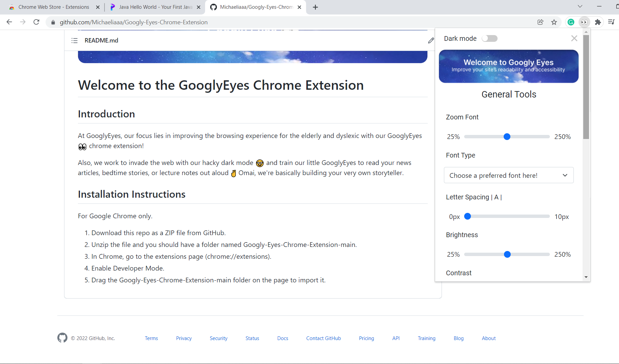Open the media control icon in toolbar
619x364 pixels.
tap(611, 22)
